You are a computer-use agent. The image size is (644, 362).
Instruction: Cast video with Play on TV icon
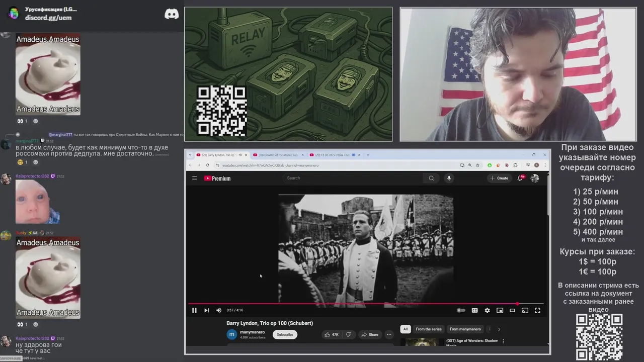coord(525,310)
